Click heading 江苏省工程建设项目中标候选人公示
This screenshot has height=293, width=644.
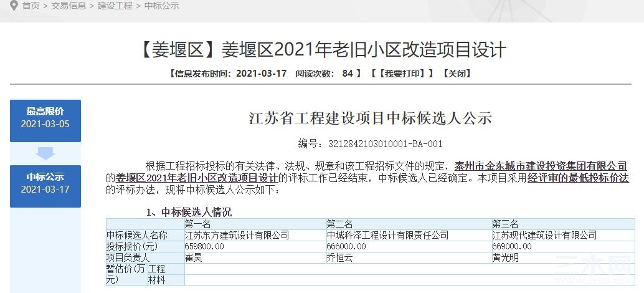[x=370, y=118]
